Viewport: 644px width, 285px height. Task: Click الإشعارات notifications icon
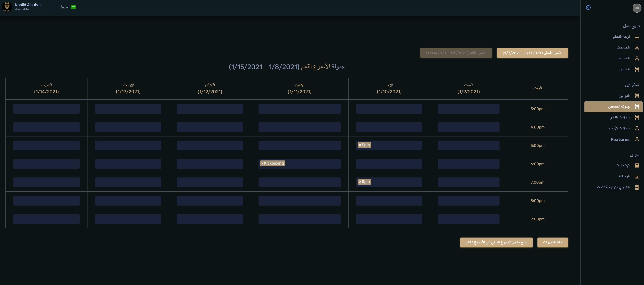click(637, 166)
